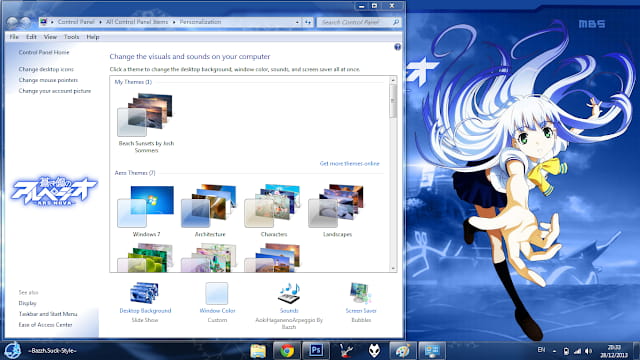Click the Control Panel address bar icon
Screen dimensions: 640x360
click(44, 22)
